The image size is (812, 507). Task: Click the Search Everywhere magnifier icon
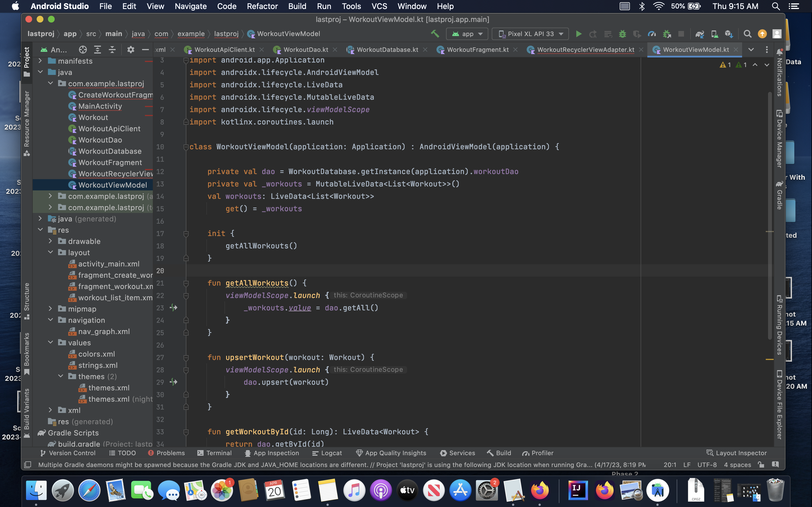747,34
